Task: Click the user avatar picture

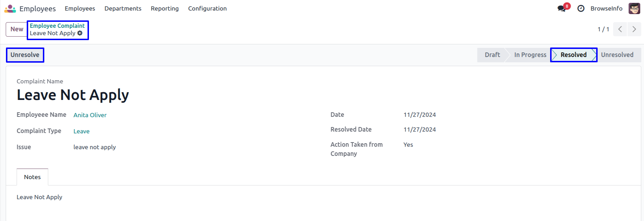Action: pyautogui.click(x=634, y=8)
